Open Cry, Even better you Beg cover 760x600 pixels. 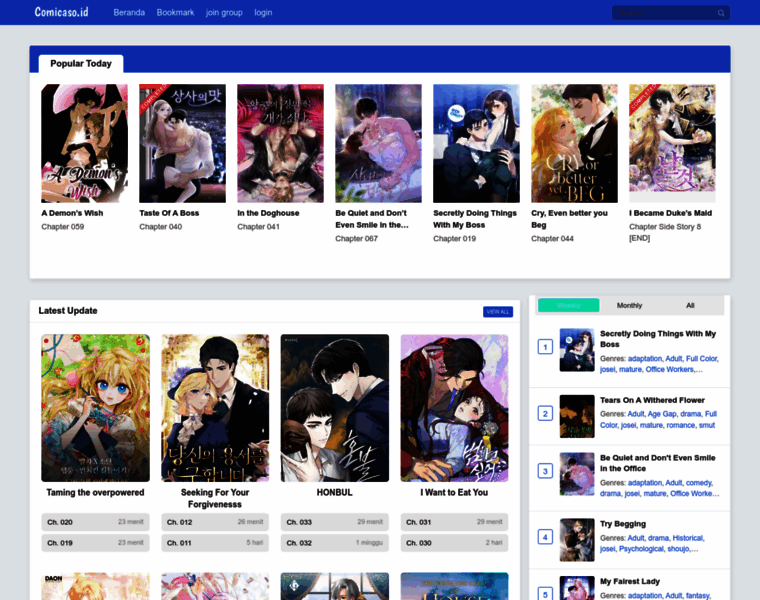coord(574,143)
